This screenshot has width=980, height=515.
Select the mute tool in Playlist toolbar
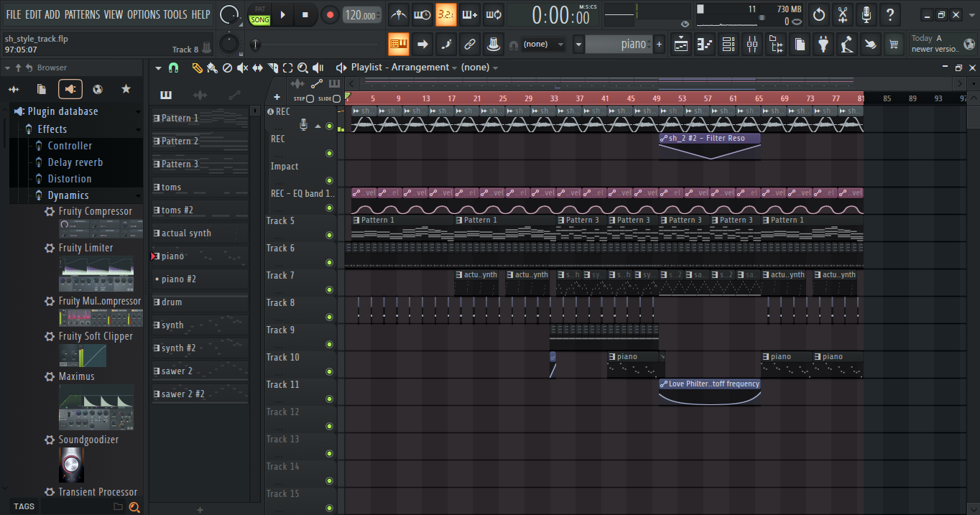242,68
